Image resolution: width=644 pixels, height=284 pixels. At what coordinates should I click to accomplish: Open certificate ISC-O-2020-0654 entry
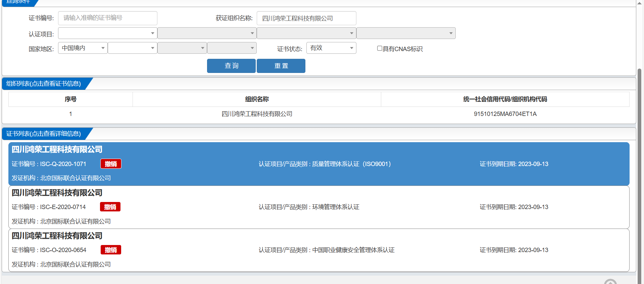(319, 250)
